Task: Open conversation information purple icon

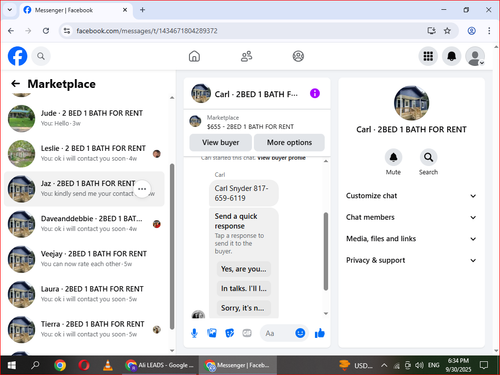Action: click(x=315, y=93)
